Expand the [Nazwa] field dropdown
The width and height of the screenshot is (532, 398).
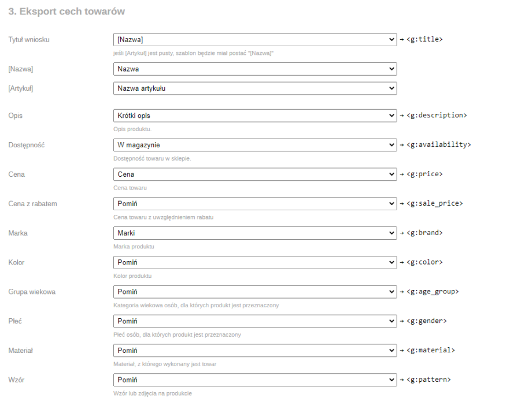click(255, 69)
